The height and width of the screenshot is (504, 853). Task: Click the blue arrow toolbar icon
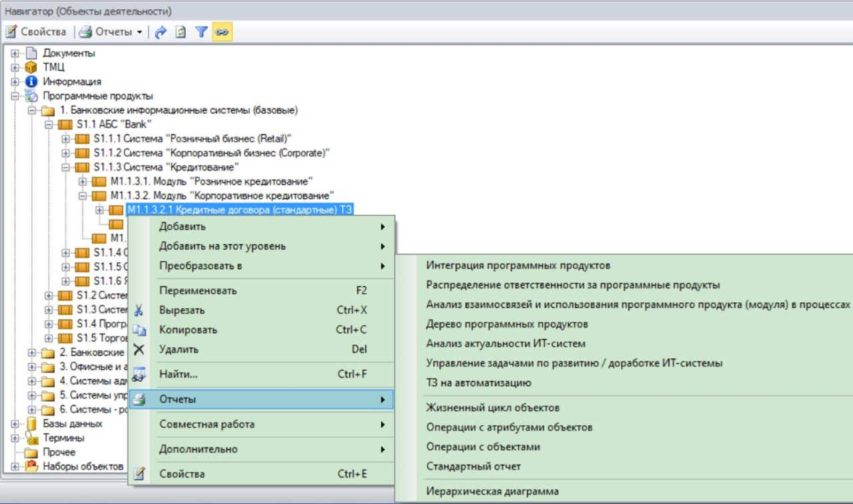point(160,32)
